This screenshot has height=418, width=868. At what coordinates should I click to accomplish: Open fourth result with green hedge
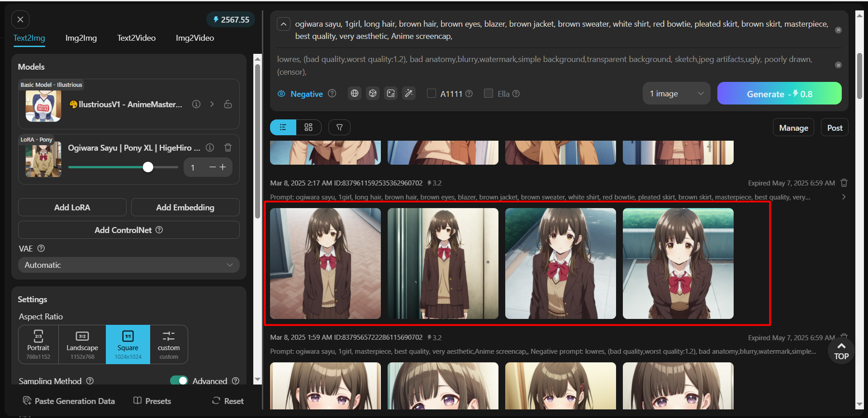pyautogui.click(x=678, y=263)
